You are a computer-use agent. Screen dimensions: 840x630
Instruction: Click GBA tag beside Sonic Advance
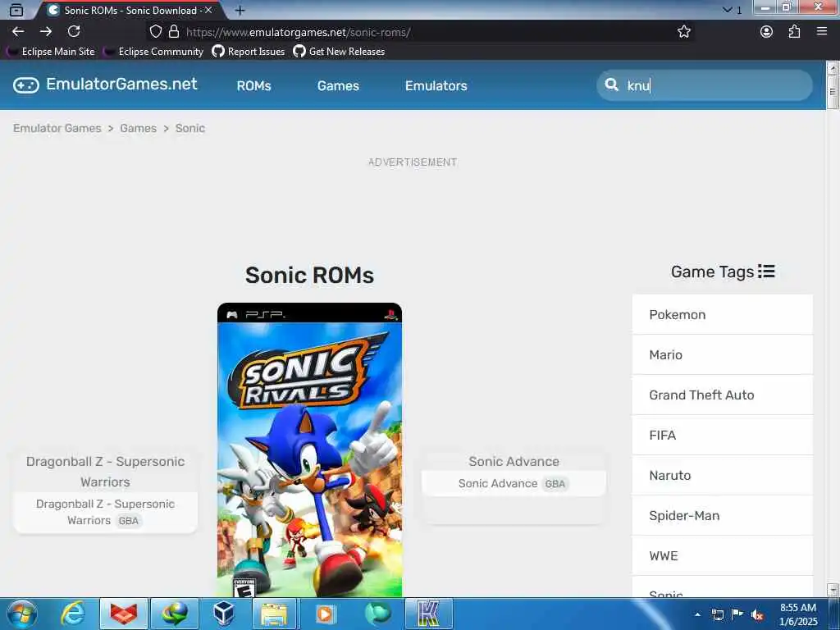[555, 484]
